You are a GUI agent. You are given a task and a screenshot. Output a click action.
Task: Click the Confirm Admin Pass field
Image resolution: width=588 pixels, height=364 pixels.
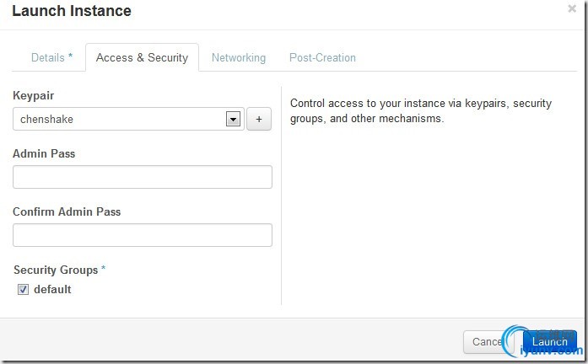click(x=143, y=235)
